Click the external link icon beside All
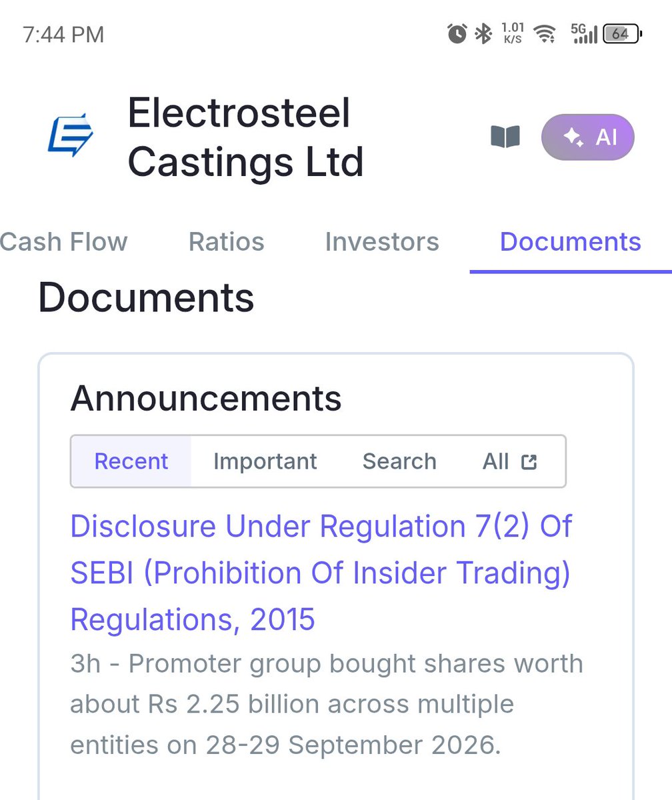 (x=529, y=461)
